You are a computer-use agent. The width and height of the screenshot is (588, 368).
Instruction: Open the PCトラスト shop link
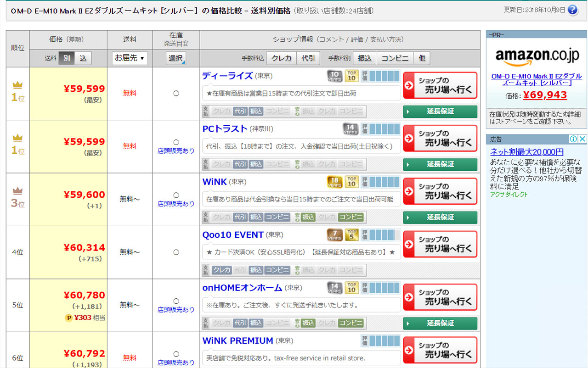coord(225,129)
